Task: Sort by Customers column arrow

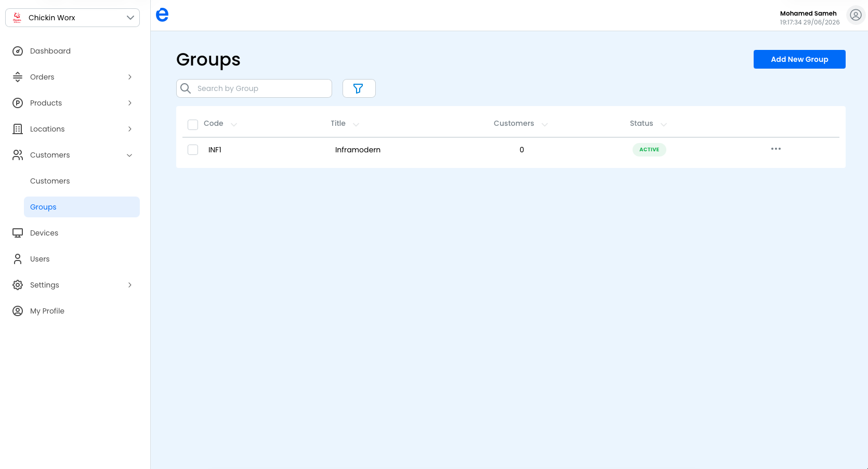Action: pos(545,124)
